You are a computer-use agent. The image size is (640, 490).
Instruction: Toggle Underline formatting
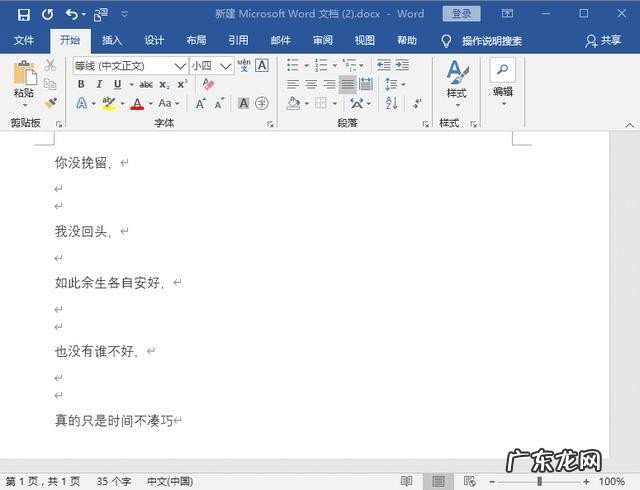click(118, 84)
